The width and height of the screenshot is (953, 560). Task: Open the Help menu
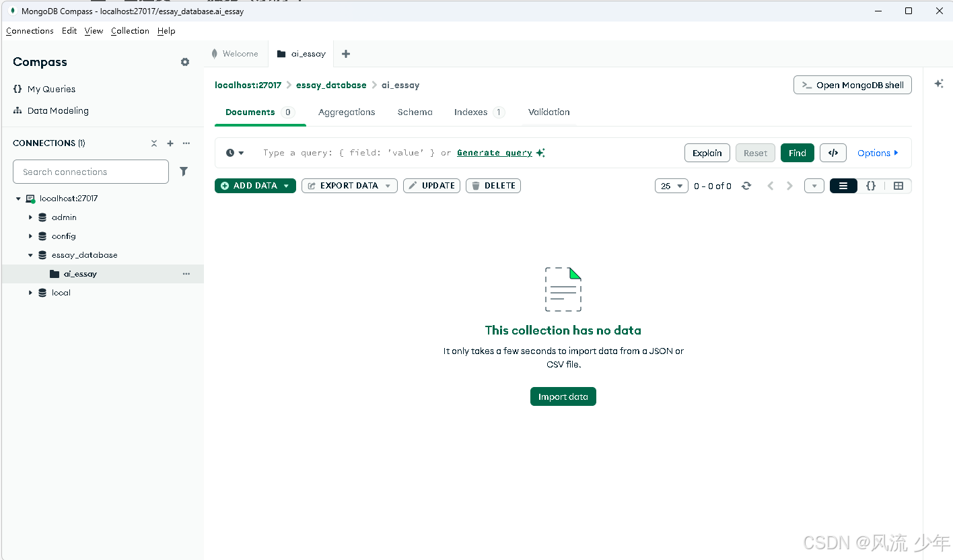[x=166, y=31]
